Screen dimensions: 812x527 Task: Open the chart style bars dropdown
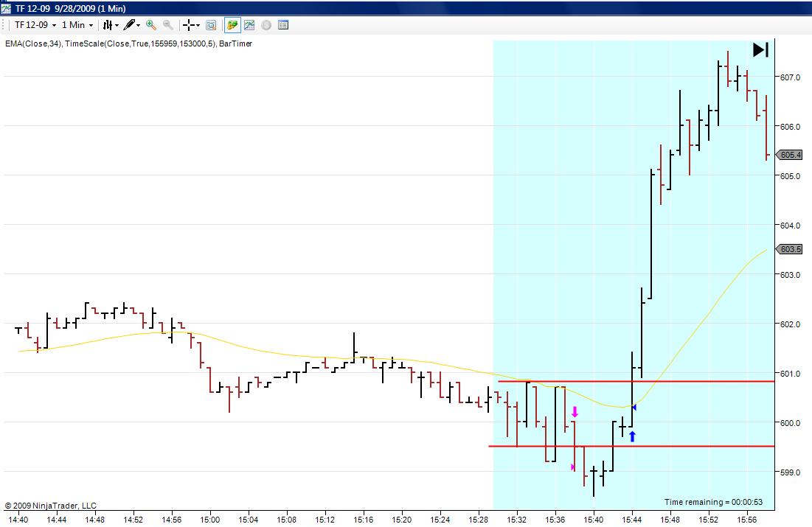point(111,25)
